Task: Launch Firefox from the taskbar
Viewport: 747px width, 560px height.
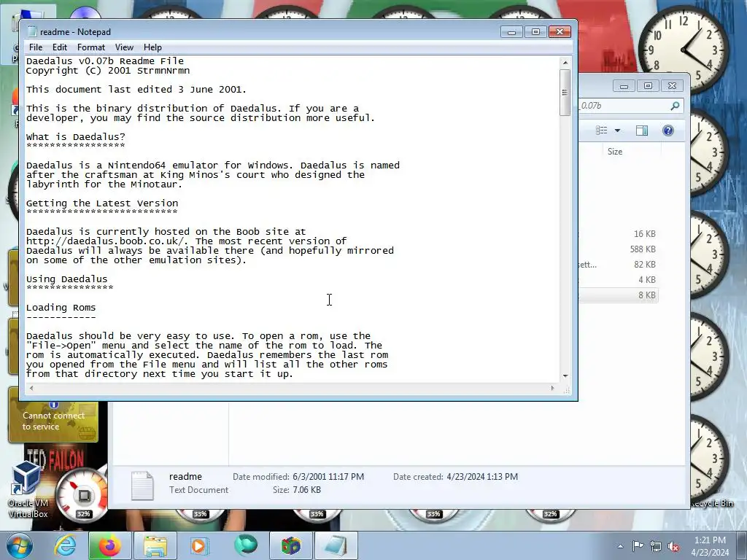Action: (109, 545)
